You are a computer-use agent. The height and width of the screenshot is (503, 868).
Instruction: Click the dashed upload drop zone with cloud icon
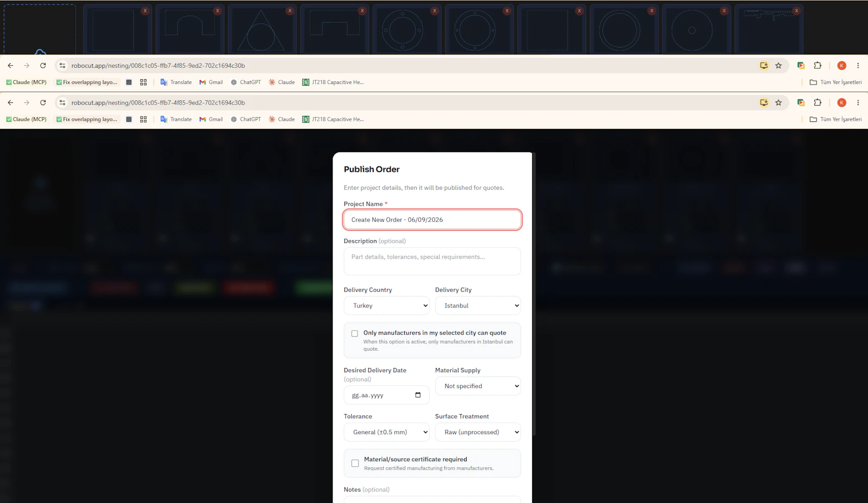coord(40,30)
